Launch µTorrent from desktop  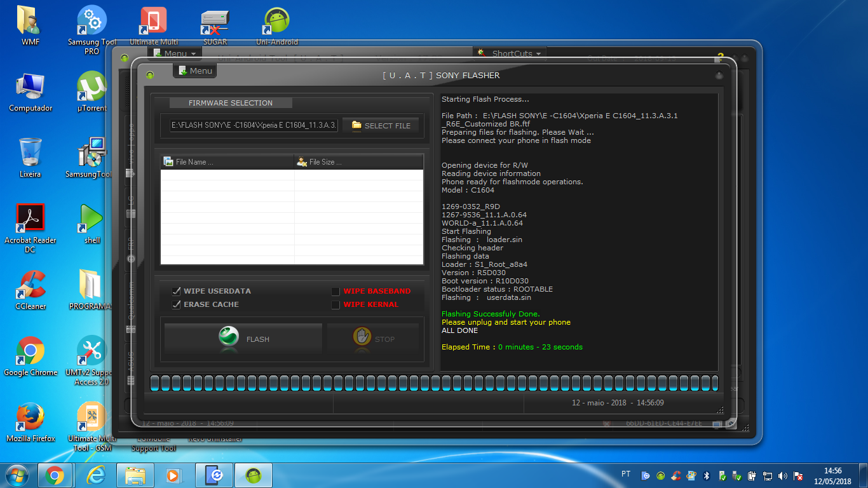click(x=92, y=91)
